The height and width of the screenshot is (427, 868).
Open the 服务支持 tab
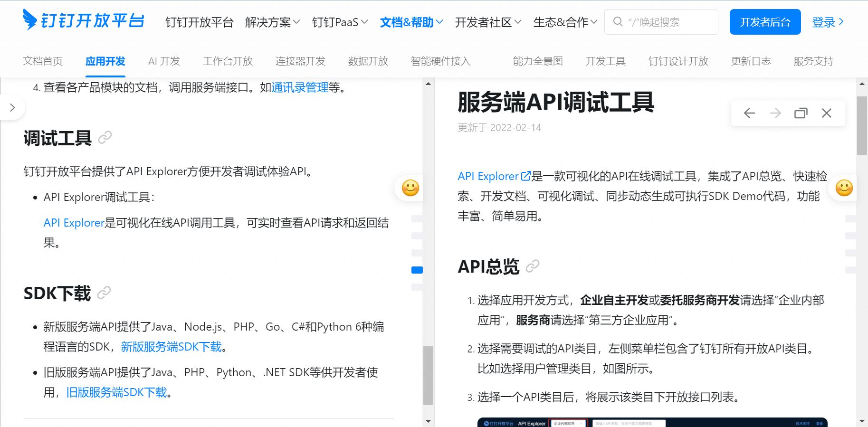(814, 61)
